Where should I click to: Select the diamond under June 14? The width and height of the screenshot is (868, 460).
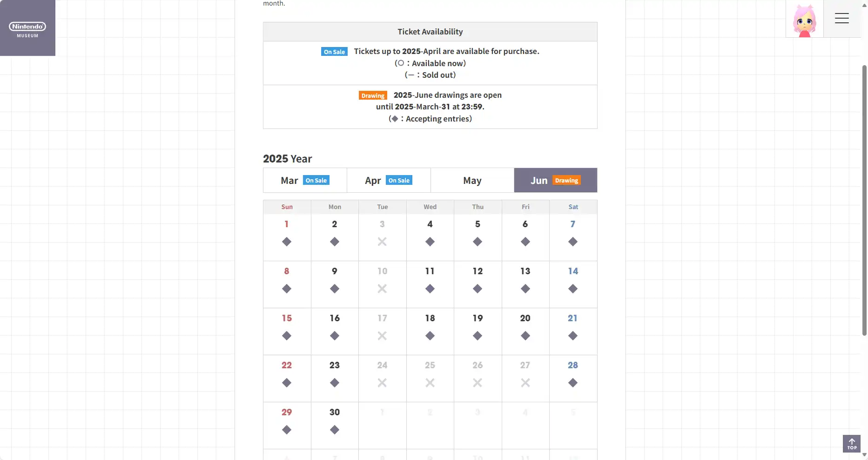[573, 289]
